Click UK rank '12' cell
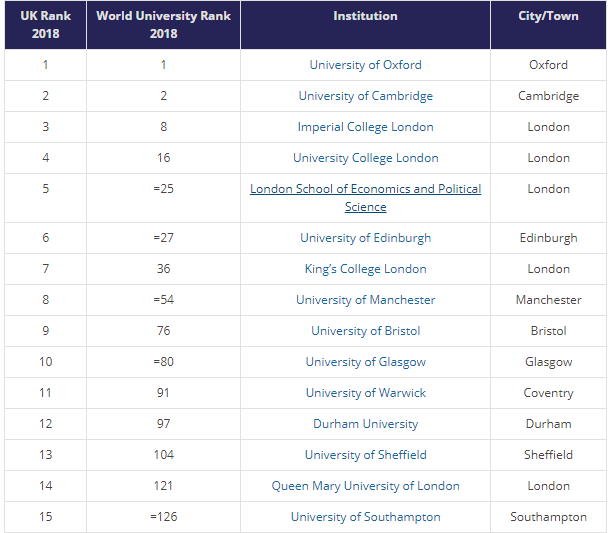The width and height of the screenshot is (612, 533). pos(46,424)
